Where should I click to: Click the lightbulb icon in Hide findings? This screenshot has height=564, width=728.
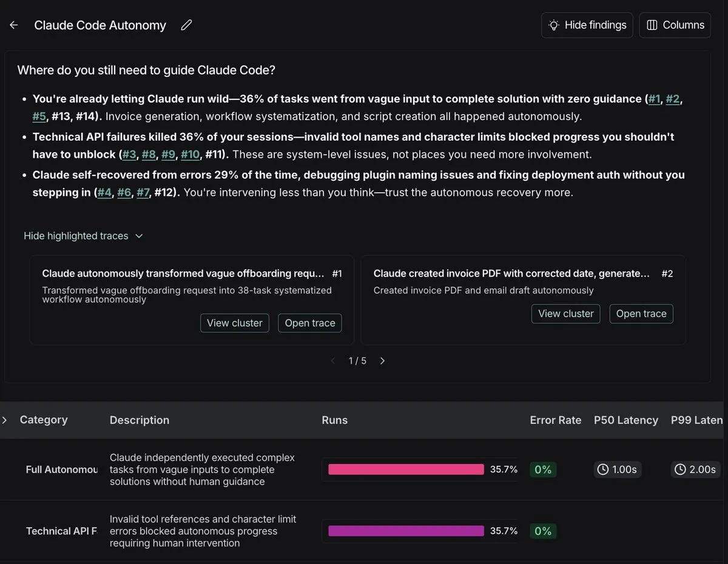tap(553, 25)
